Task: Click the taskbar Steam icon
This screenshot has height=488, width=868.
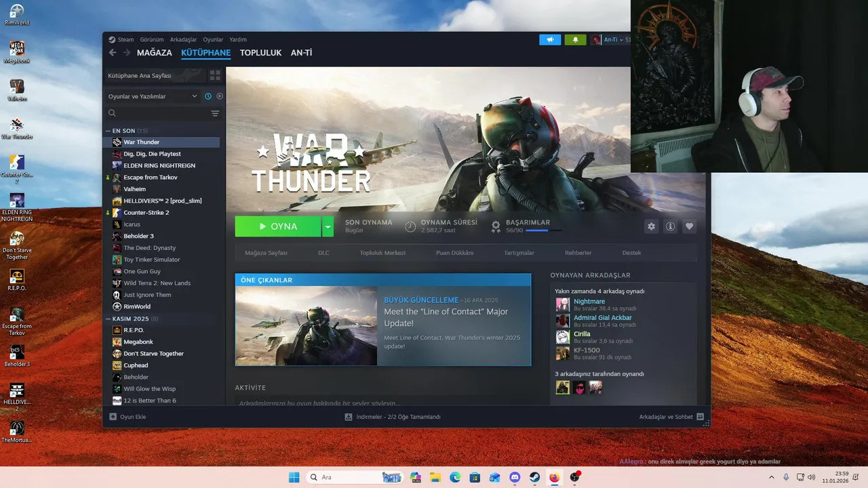Action: click(535, 477)
